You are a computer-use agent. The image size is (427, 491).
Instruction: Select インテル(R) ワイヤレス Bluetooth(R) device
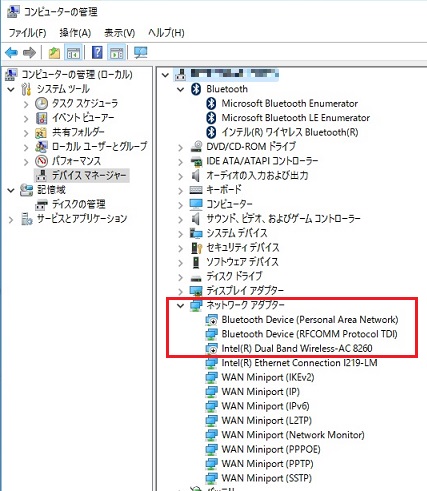point(290,132)
